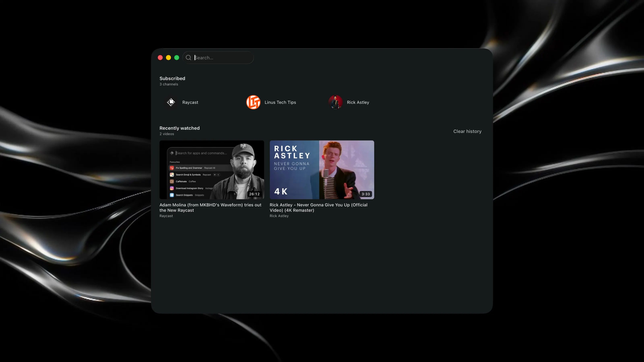The height and width of the screenshot is (362, 644).
Task: Click the 'Subscribed' section heading
Action: (172, 78)
